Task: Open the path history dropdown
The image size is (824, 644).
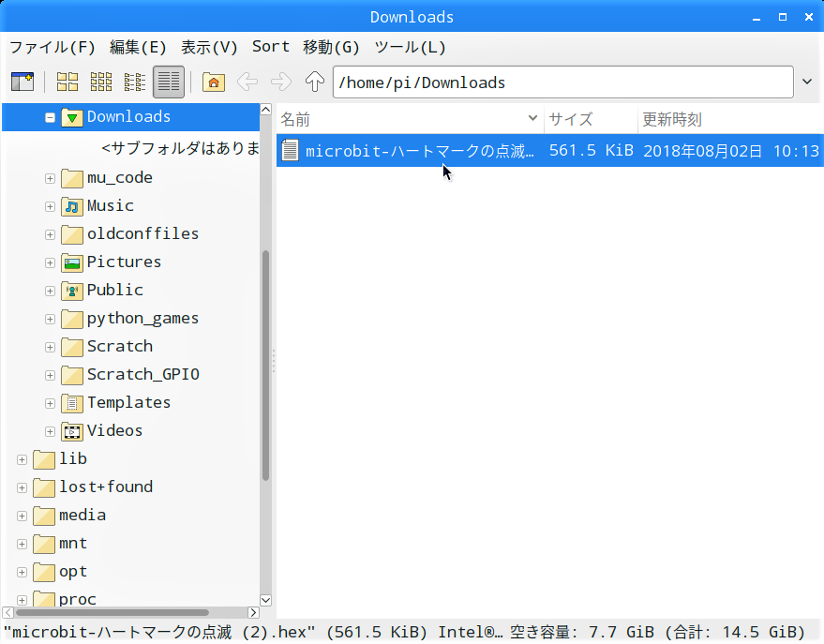Action: coord(807,82)
